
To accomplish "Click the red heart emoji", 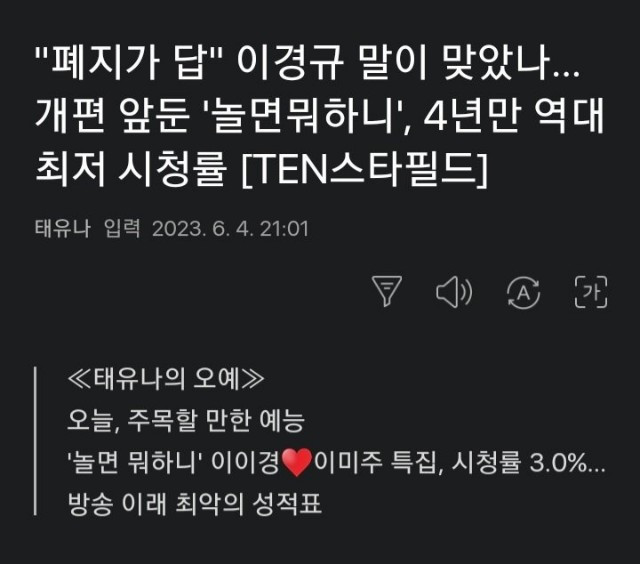I will click(x=297, y=462).
